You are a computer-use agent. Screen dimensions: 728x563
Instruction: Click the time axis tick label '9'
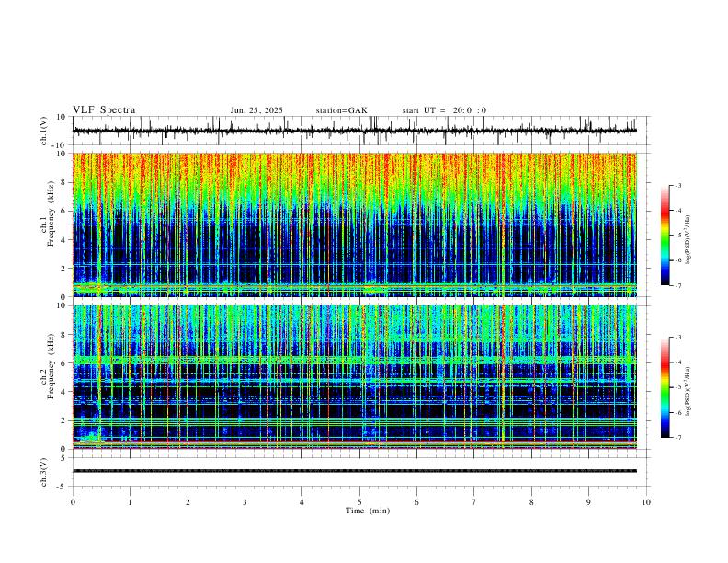click(x=588, y=502)
